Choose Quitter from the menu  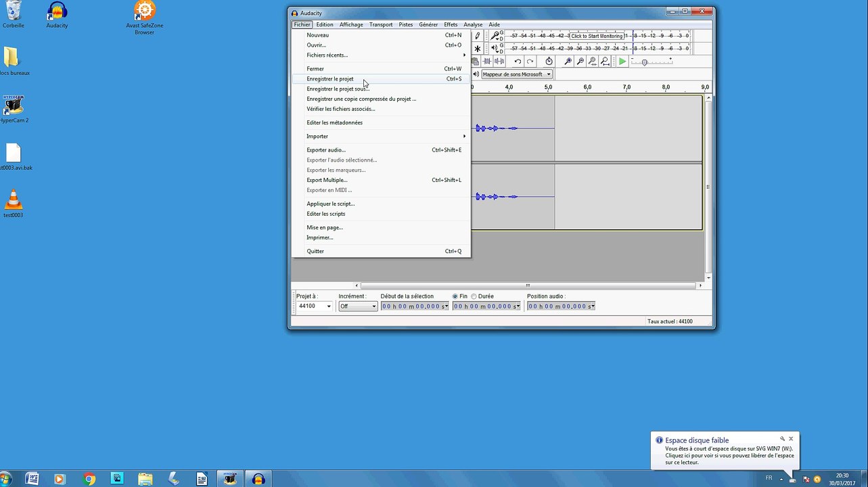[x=381, y=252]
